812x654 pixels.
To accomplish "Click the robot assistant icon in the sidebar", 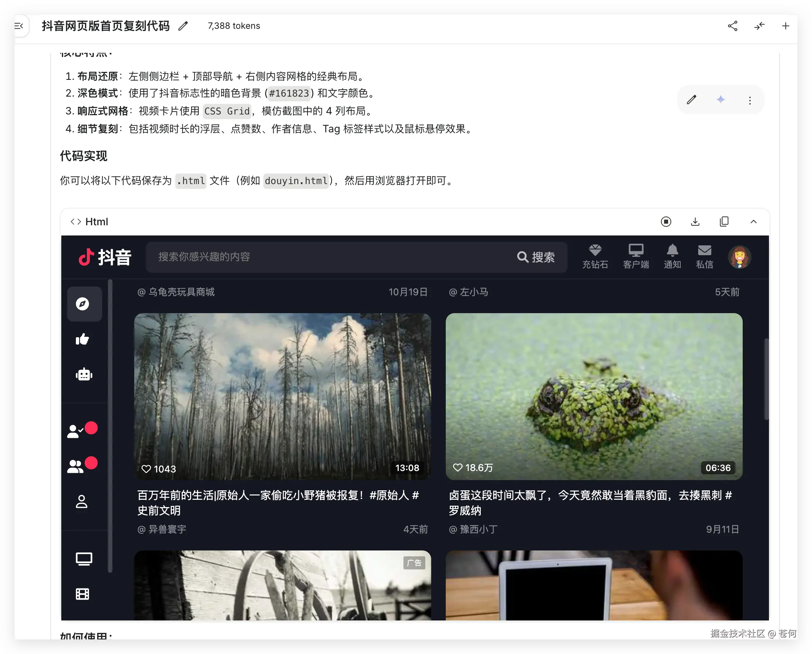I will tap(84, 374).
